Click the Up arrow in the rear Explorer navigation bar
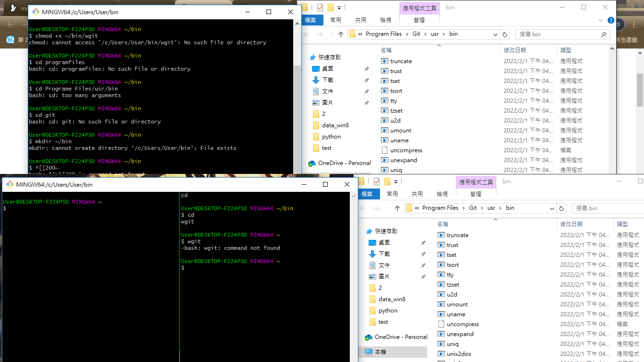The height and width of the screenshot is (362, 644). [x=341, y=34]
